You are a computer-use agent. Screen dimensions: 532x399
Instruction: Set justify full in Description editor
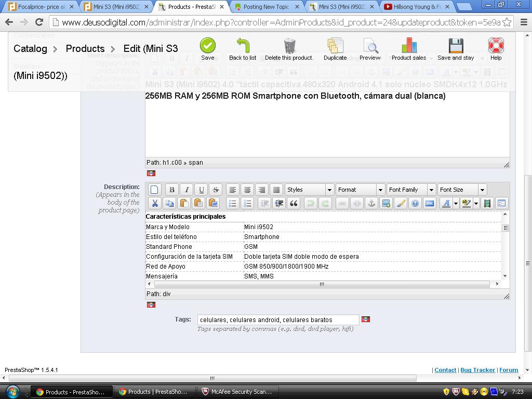276,190
